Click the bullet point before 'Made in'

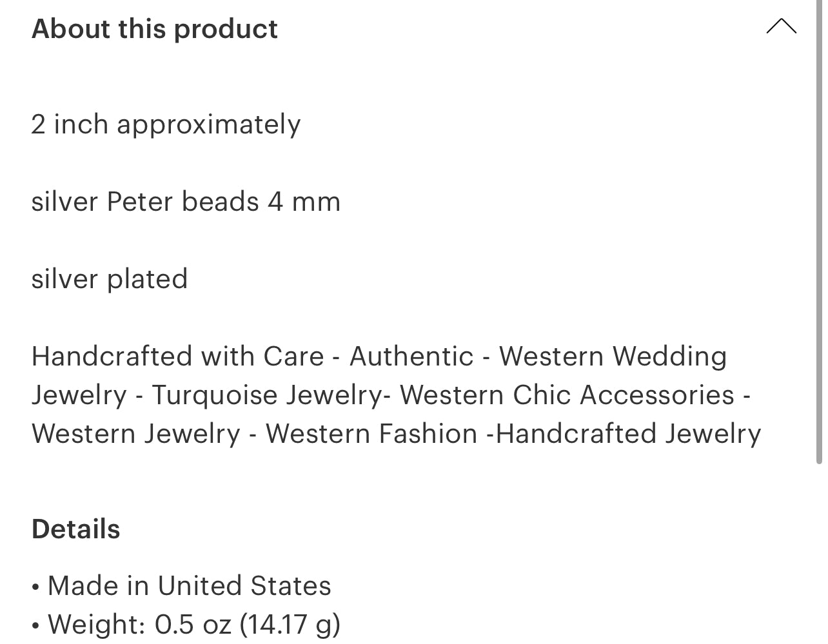pos(35,587)
